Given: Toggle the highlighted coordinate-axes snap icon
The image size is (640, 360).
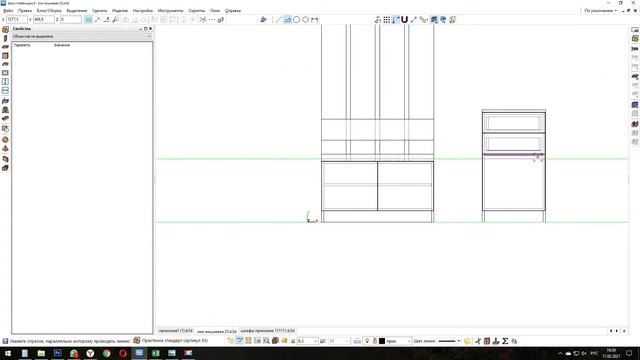Looking at the screenshot, I should coord(396,19).
